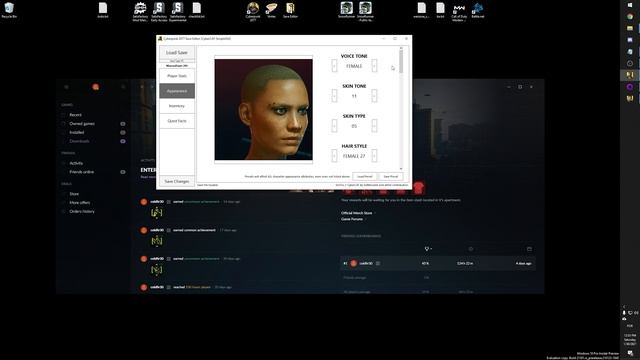Click the Save Changes button
The height and width of the screenshot is (360, 640).
177,181
